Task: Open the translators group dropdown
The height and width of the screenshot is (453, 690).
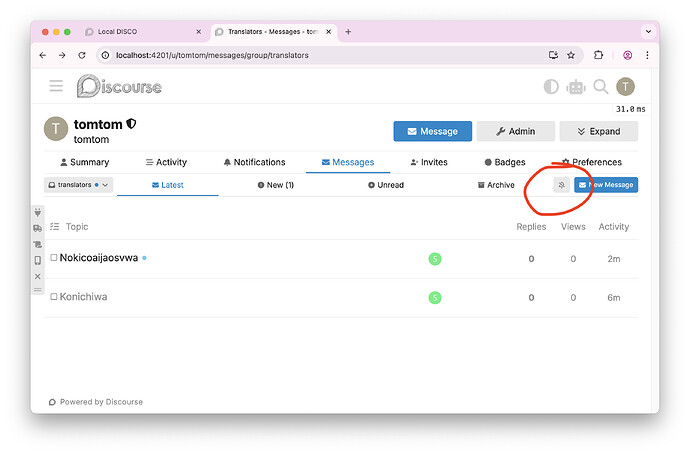Action: [78, 185]
